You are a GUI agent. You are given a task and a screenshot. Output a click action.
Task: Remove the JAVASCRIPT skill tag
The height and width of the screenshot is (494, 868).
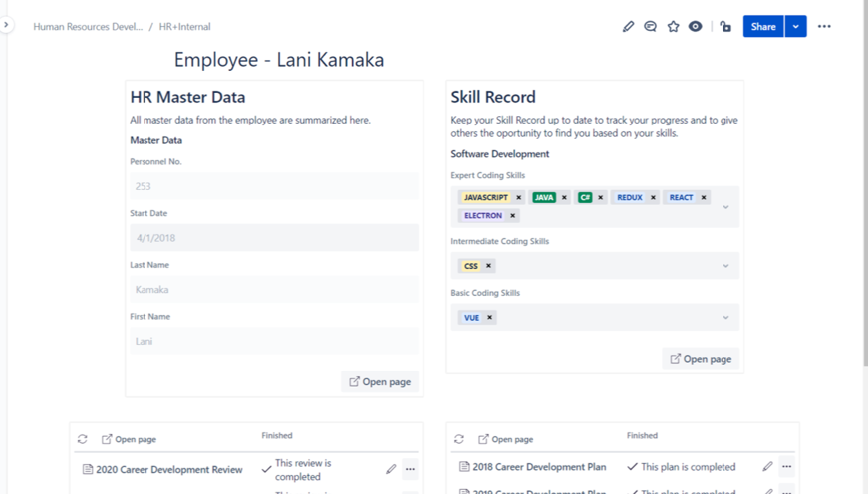click(x=519, y=198)
